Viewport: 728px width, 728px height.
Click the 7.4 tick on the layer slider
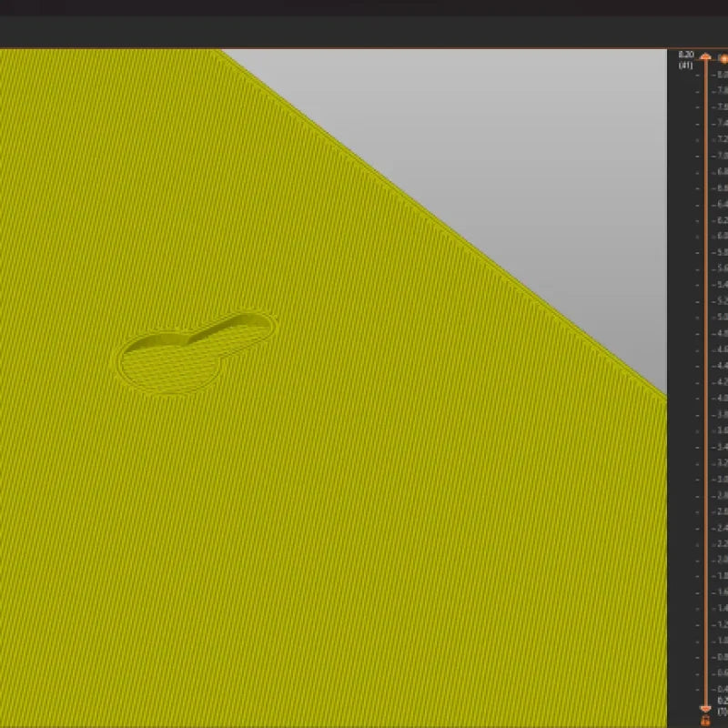(721, 123)
